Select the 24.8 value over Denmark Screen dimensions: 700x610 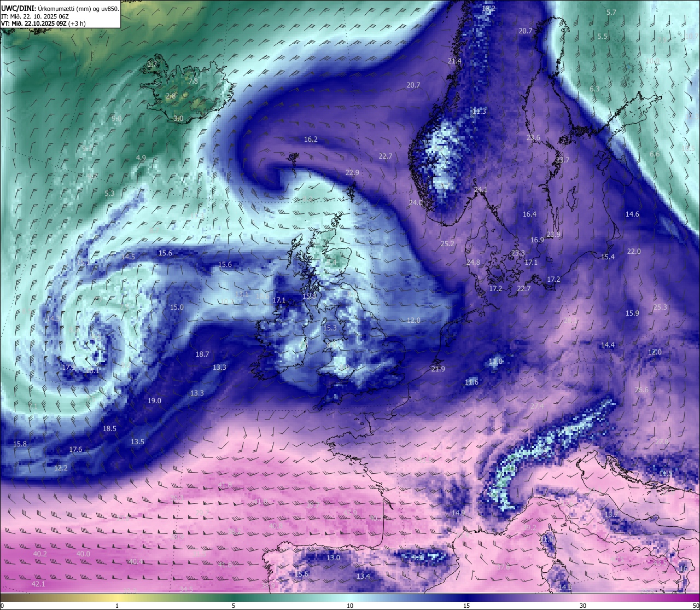point(473,263)
